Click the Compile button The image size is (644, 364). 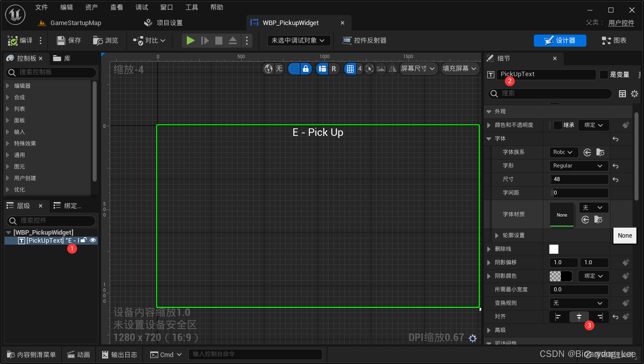coord(21,41)
